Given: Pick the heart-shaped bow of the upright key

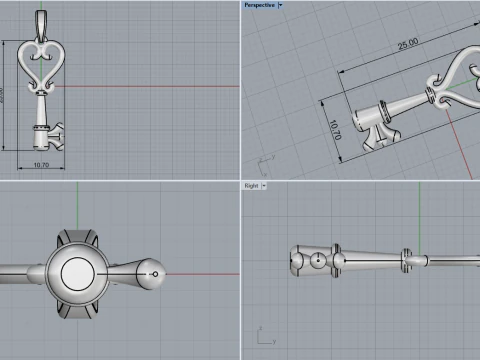Looking at the screenshot, I should pyautogui.click(x=41, y=65).
